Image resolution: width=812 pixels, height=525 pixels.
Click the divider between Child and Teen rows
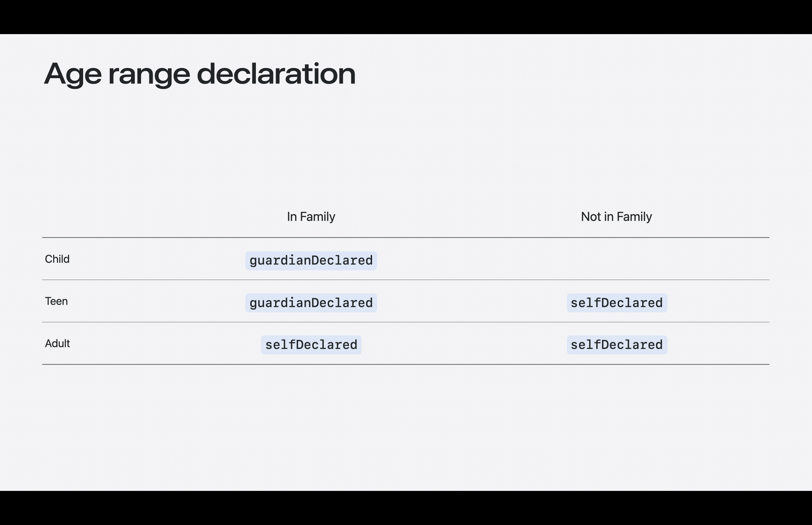click(406, 280)
